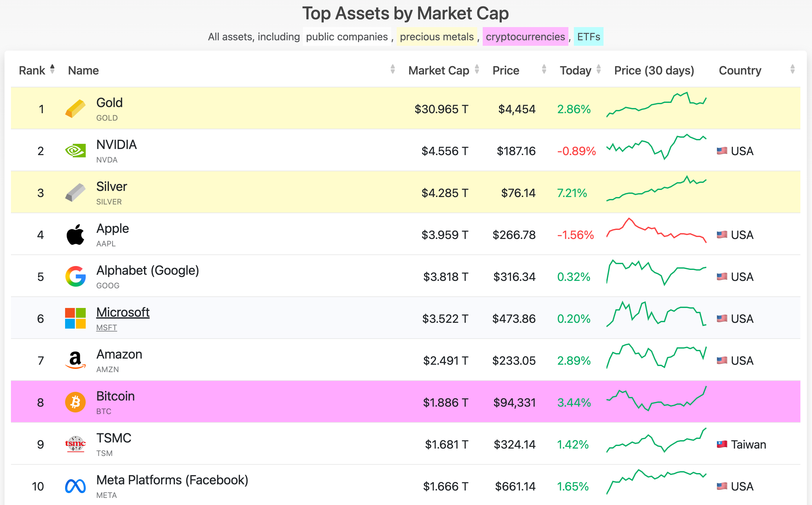Select the ETFs filter tag
This screenshot has height=505, width=812.
(x=588, y=36)
